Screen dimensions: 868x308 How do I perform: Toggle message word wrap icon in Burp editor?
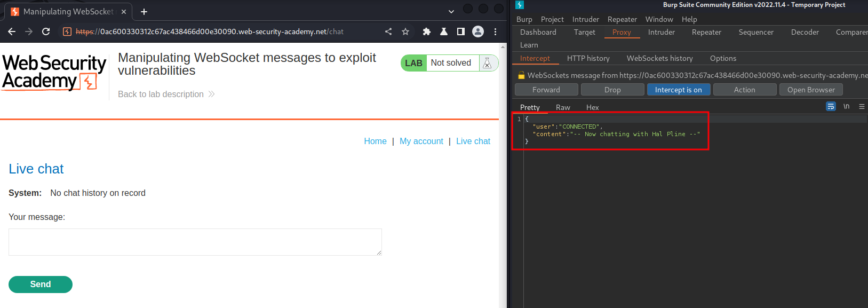coord(831,106)
